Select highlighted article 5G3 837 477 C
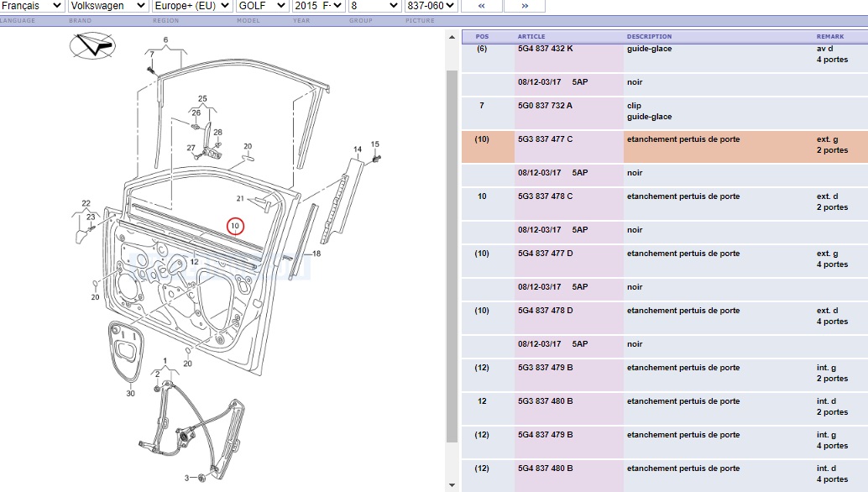Image resolution: width=868 pixels, height=492 pixels. (x=546, y=139)
